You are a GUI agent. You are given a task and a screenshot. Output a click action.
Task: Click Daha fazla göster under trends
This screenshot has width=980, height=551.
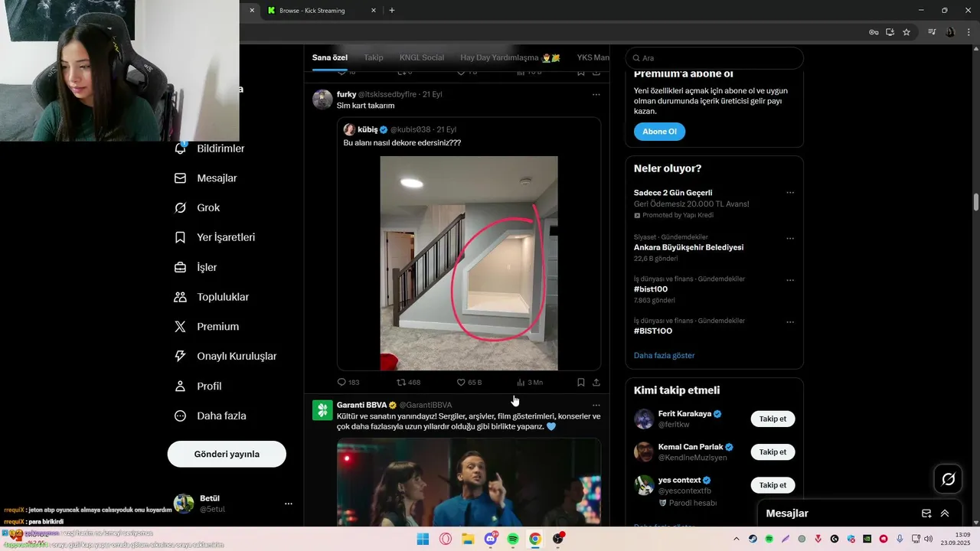(x=665, y=355)
